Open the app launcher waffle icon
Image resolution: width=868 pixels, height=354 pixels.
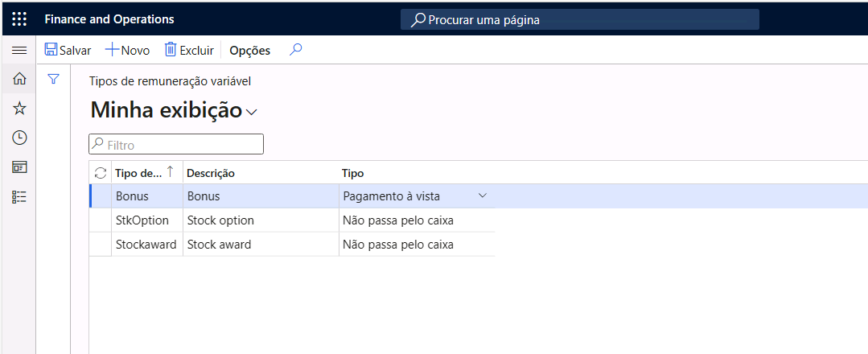(x=19, y=19)
